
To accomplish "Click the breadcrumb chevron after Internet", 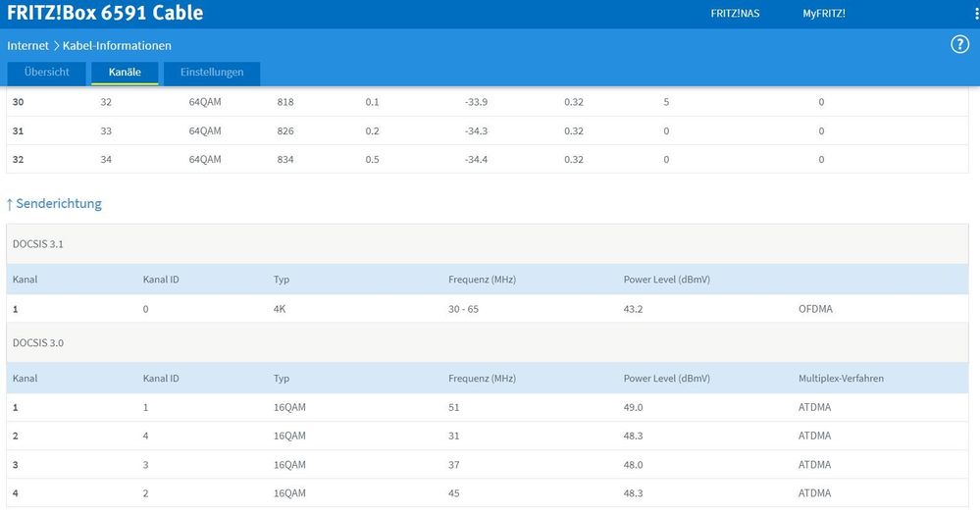I will click(x=56, y=46).
